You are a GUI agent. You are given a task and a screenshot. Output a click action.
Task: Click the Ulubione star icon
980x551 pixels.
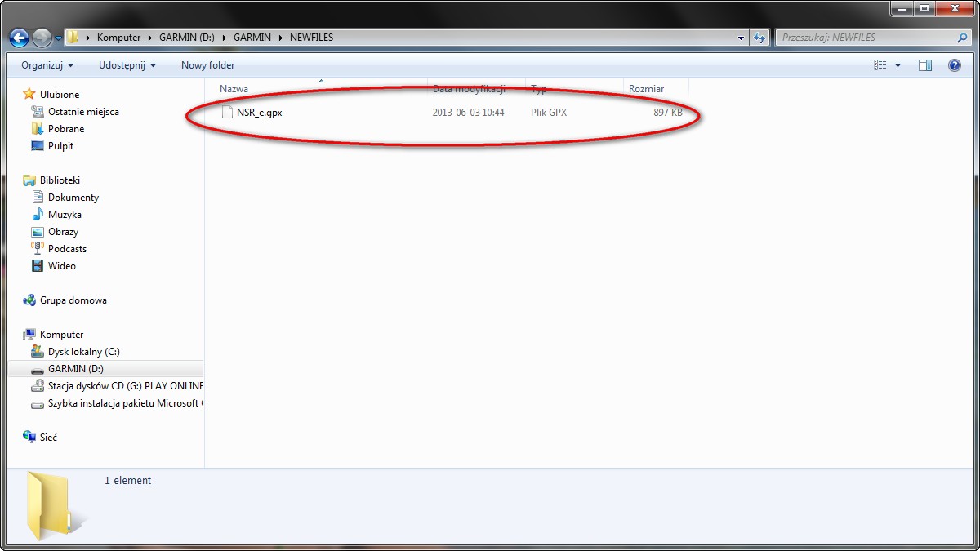point(29,94)
